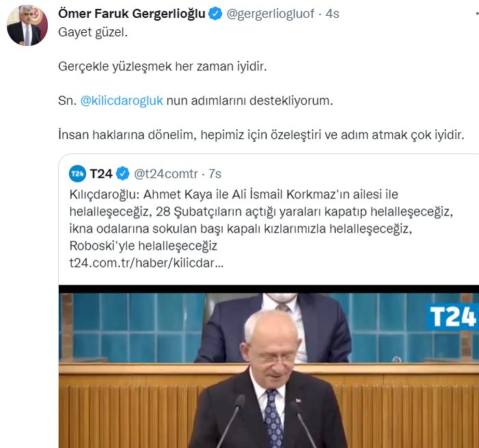Click "nun adımlarını destekliyorum" tweet text

[x=249, y=101]
